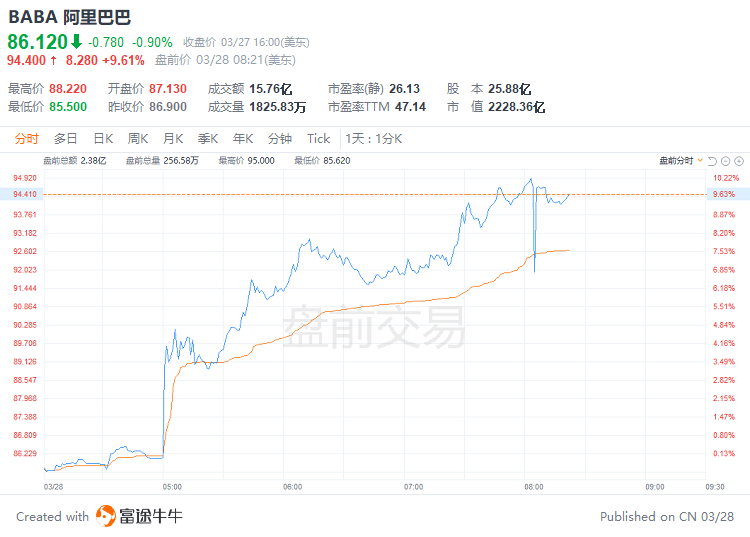Click the 开盘价 87.130 value
Screen dimensions: 750x537
tap(167, 89)
